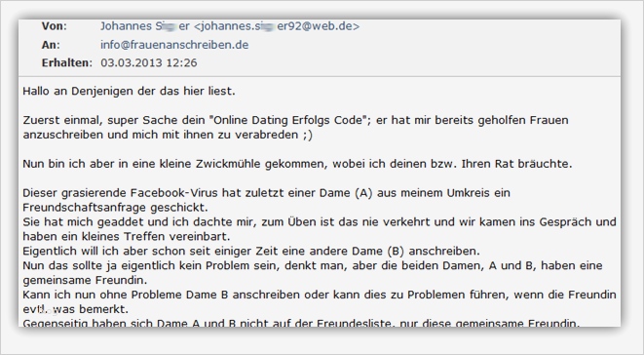
Task: Click the line 'gemeinsame Freundin.'
Action: click(x=85, y=280)
